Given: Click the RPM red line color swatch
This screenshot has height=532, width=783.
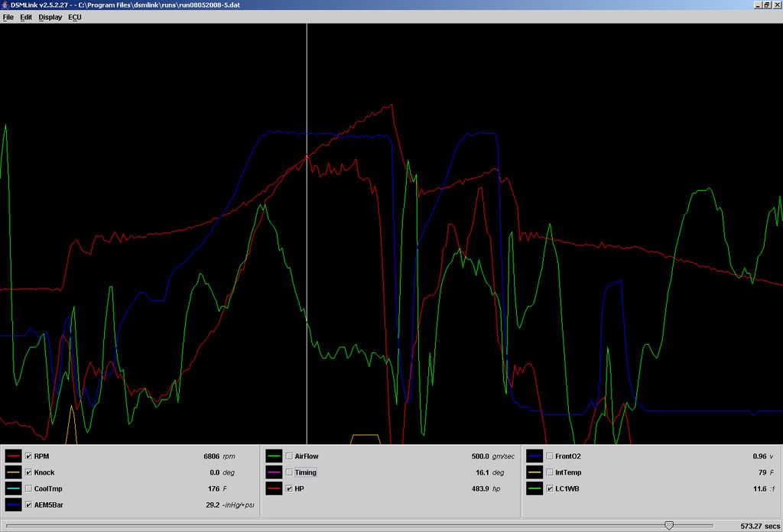Looking at the screenshot, I should (13, 456).
